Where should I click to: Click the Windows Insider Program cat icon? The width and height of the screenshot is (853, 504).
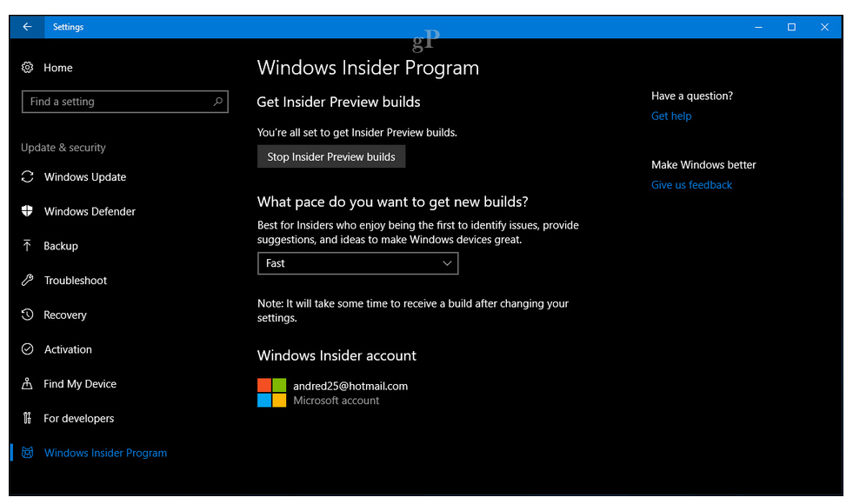pos(27,453)
